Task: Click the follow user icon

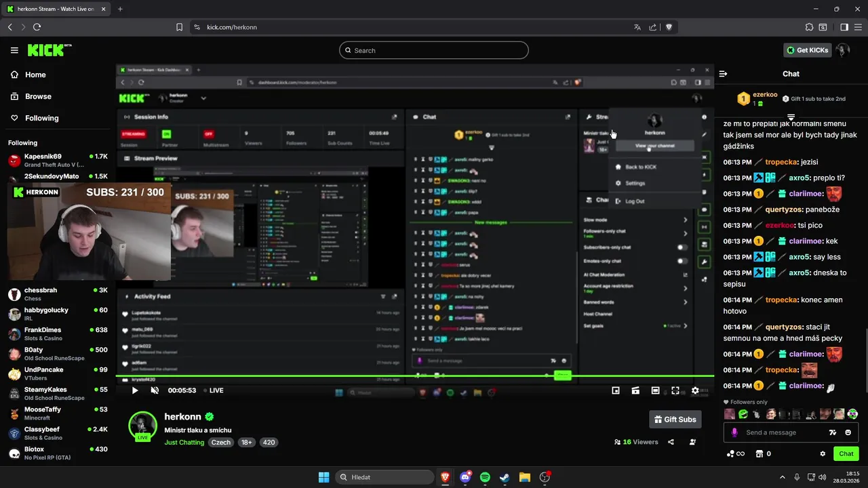Action: 692,442
